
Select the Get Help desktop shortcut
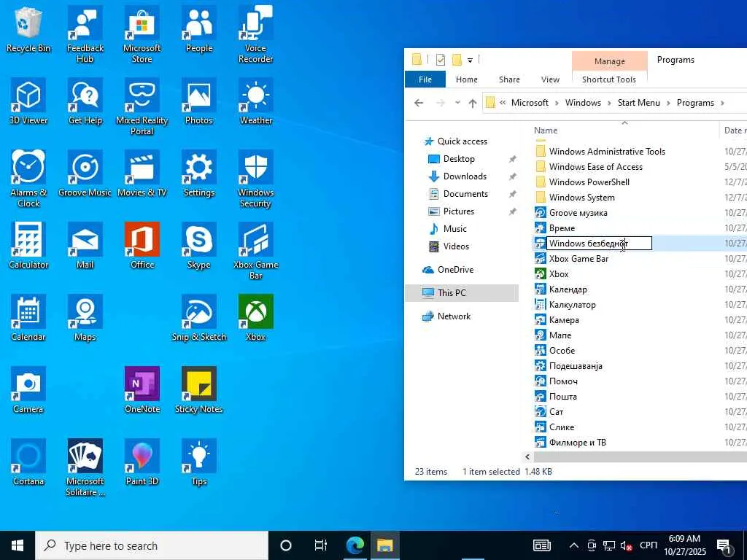click(85, 102)
